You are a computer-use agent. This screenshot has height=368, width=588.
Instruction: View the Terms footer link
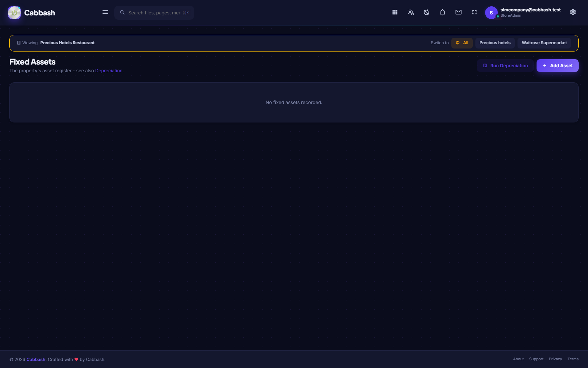tap(573, 359)
